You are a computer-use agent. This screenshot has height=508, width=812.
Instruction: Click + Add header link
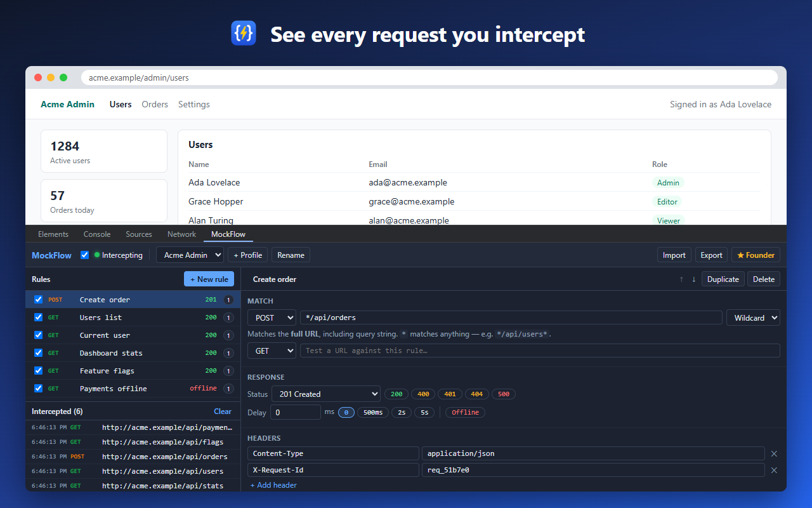273,485
